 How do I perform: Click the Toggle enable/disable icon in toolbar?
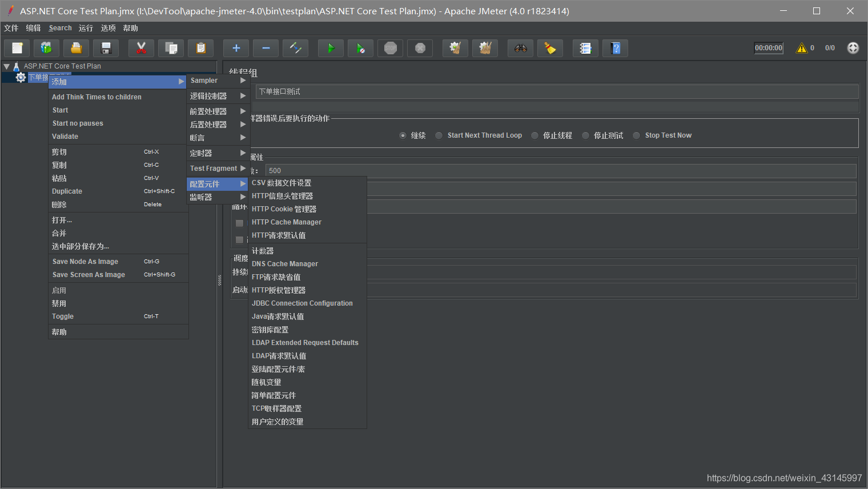[296, 48]
